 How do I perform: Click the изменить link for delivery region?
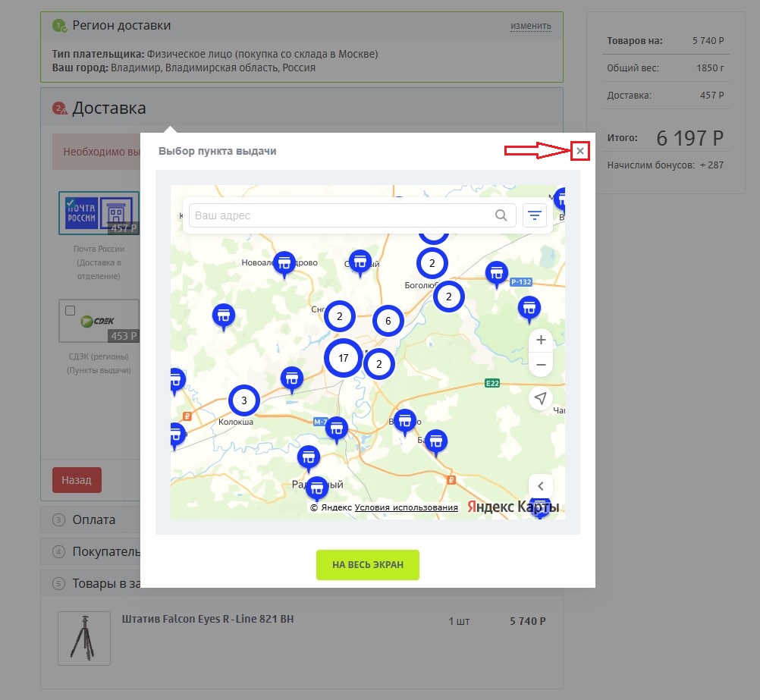(530, 26)
